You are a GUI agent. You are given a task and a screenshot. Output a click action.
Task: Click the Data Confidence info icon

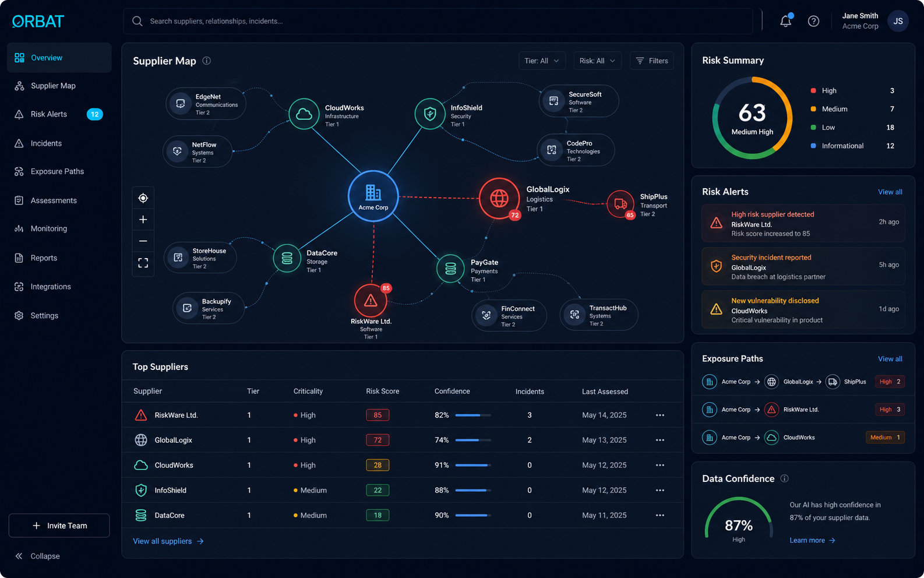tap(784, 478)
